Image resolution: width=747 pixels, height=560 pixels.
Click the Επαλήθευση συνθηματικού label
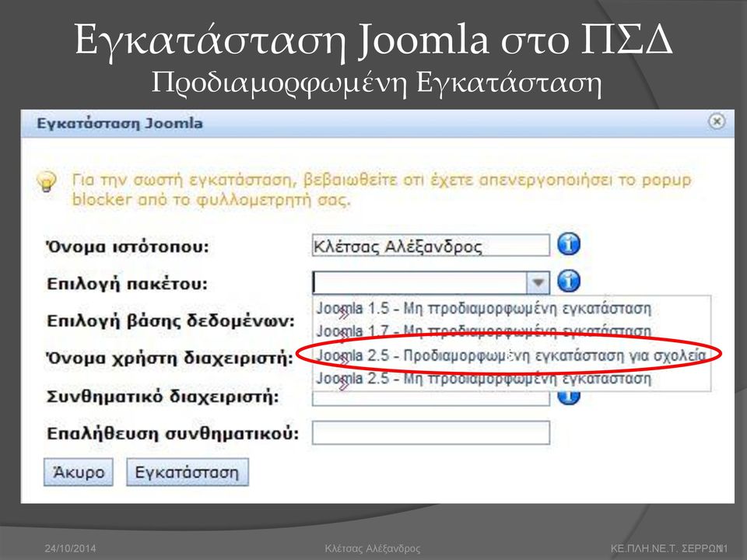click(173, 434)
